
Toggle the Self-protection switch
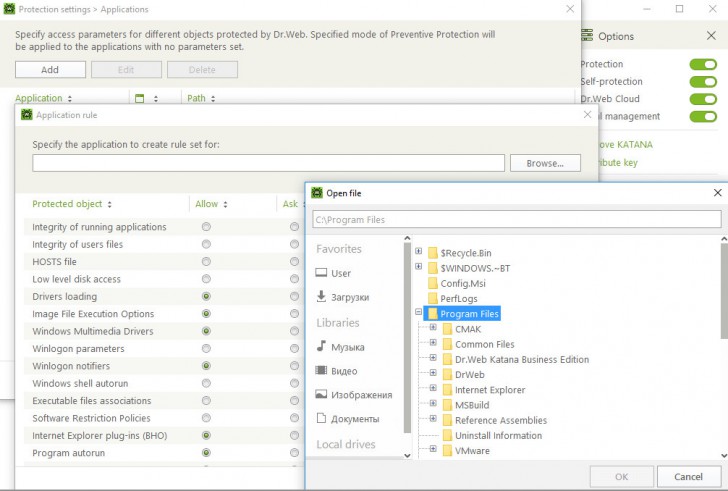(x=702, y=82)
